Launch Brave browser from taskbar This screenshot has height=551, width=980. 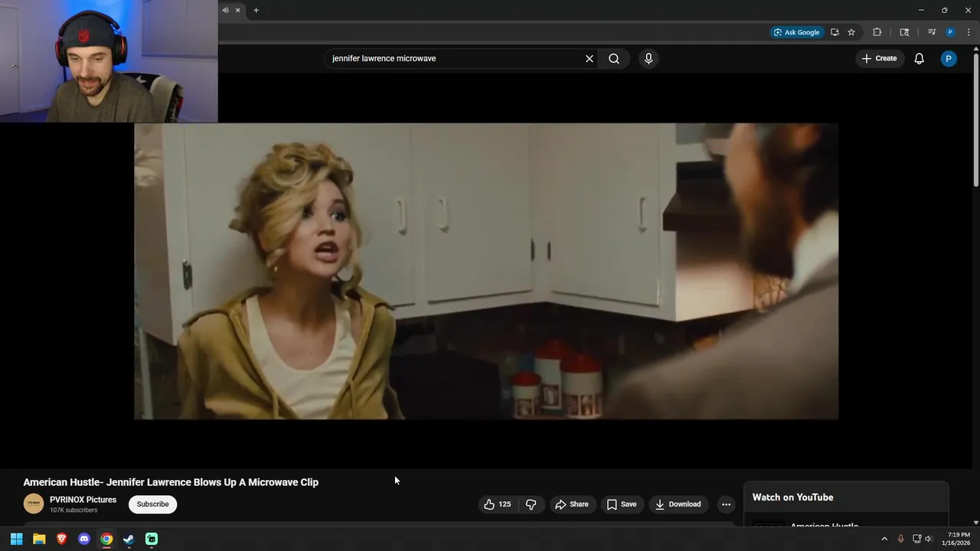click(x=61, y=539)
